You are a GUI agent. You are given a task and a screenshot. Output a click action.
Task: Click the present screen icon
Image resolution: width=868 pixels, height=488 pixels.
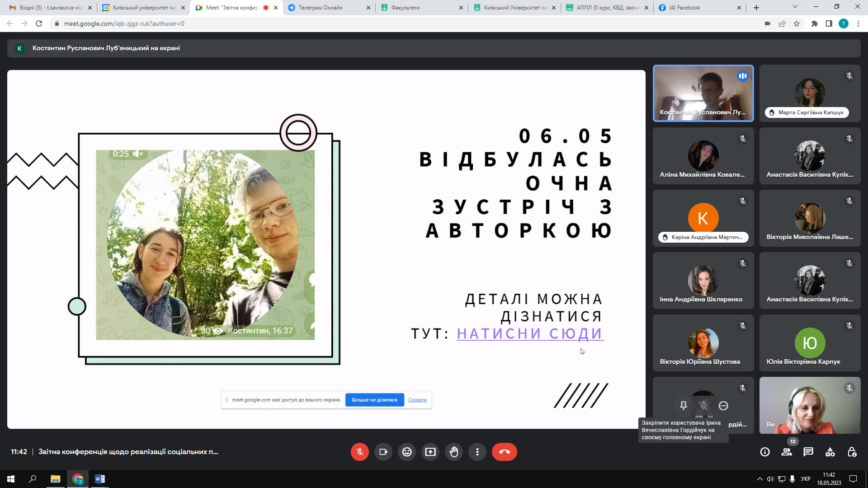(x=430, y=452)
